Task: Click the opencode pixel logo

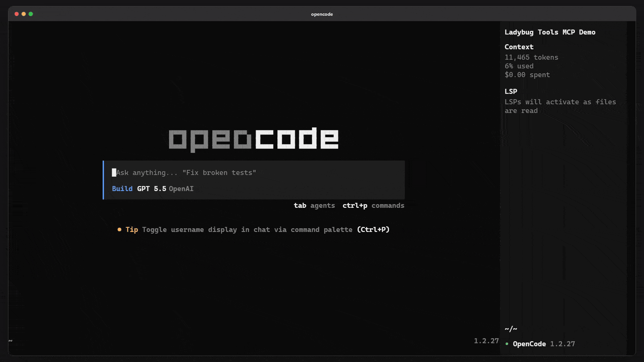Action: point(254,139)
